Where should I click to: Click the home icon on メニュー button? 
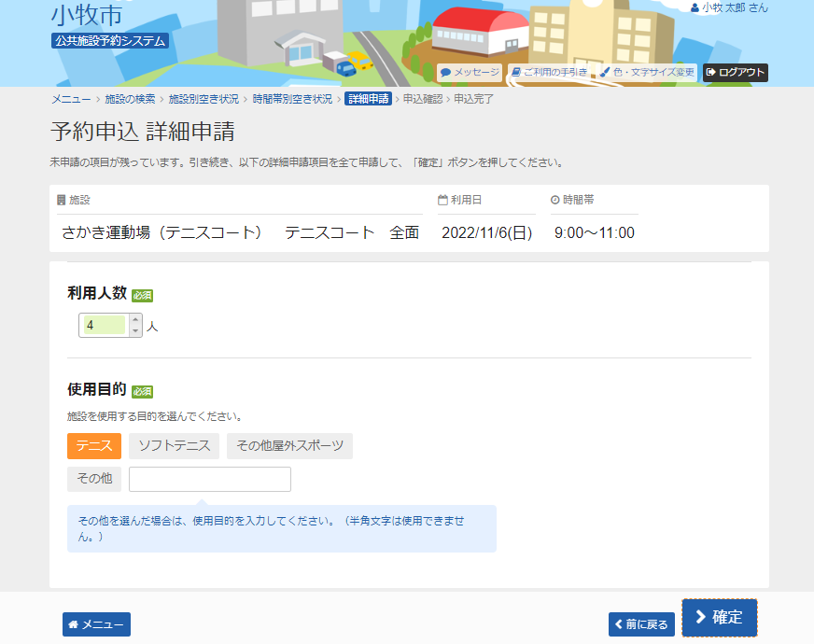point(74,624)
